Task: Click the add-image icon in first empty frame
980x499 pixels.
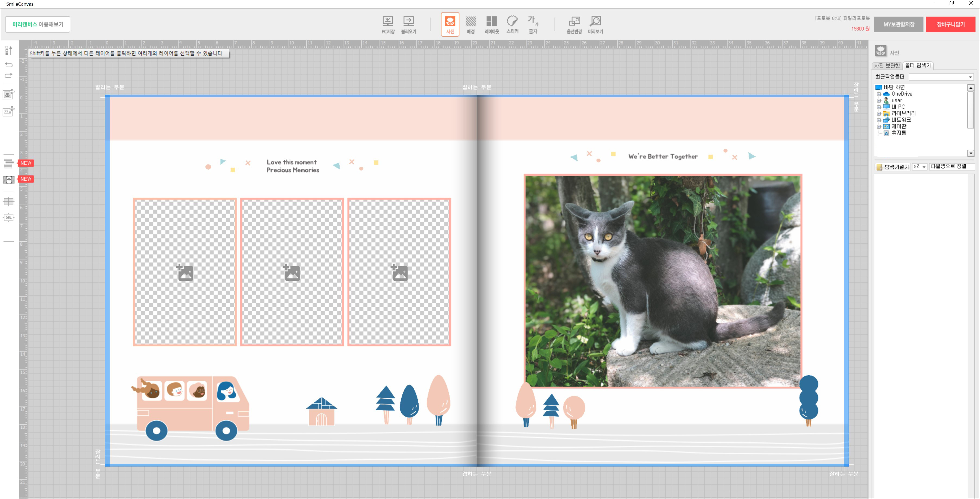Action: point(185,272)
